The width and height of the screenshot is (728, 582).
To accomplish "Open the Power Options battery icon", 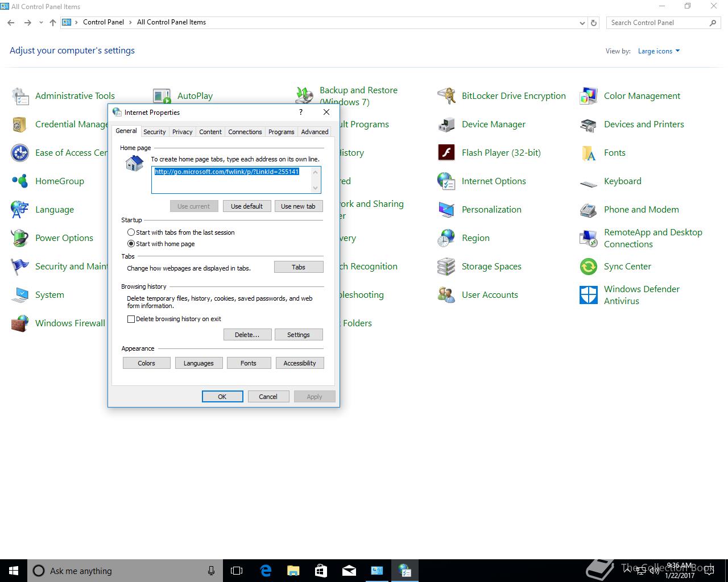I will point(20,238).
